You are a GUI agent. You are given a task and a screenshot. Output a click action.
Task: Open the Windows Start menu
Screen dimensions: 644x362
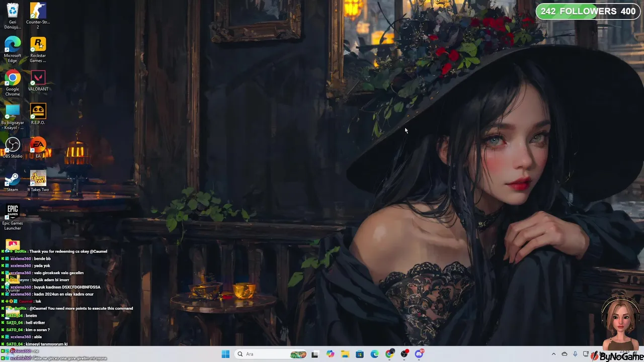click(225, 354)
